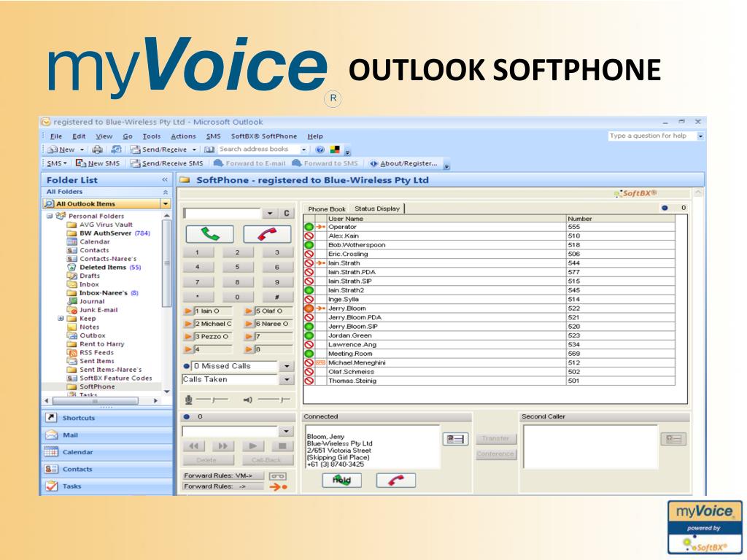
Task: Click the green dial call button
Action: point(209,234)
